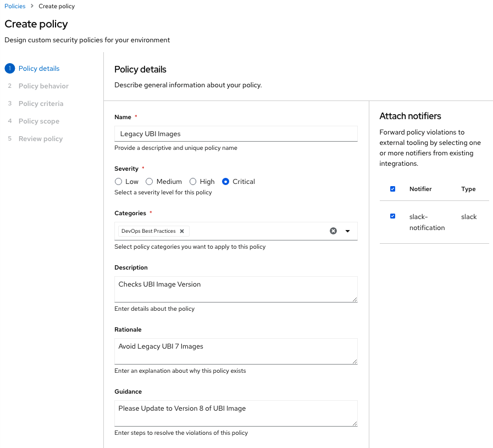
Task: Go to Policies breadcrumb link
Action: tap(15, 6)
